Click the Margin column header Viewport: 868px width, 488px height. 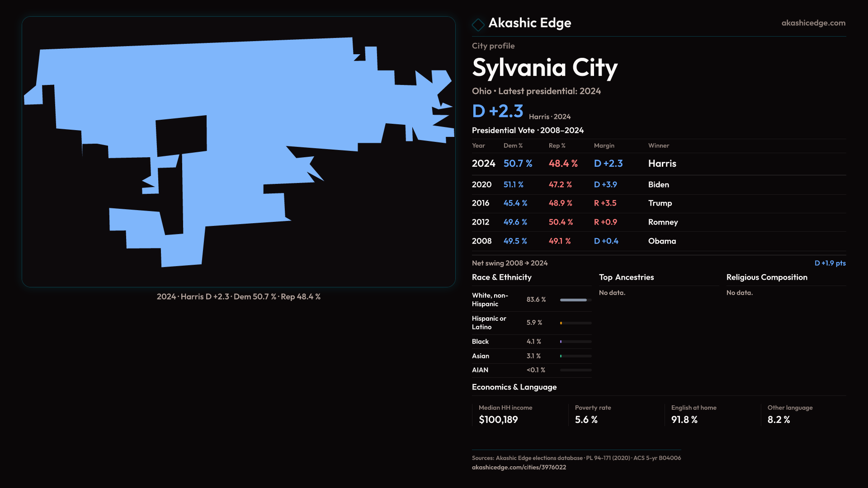(x=604, y=145)
